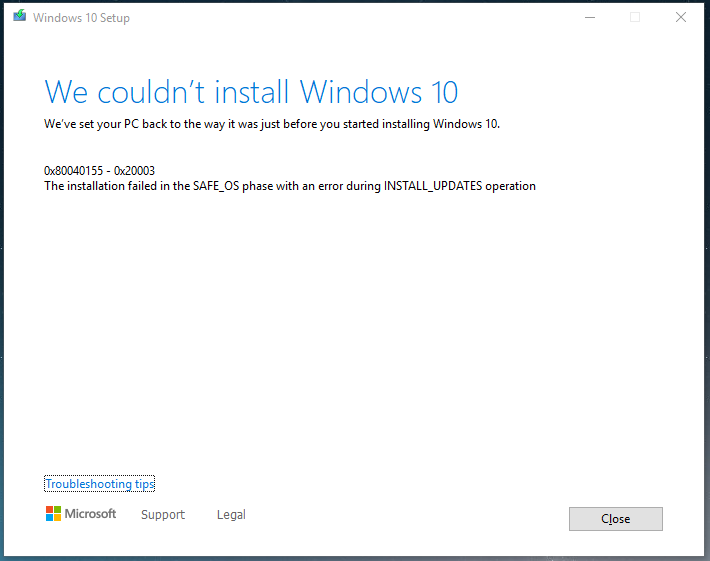The image size is (710, 561).
Task: Click the 0x80040155 error code
Action: point(74,171)
